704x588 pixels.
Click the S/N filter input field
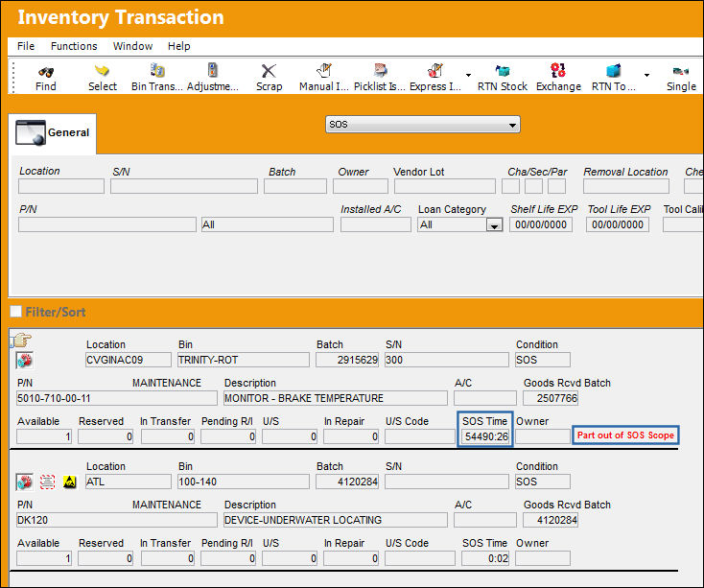tap(184, 186)
